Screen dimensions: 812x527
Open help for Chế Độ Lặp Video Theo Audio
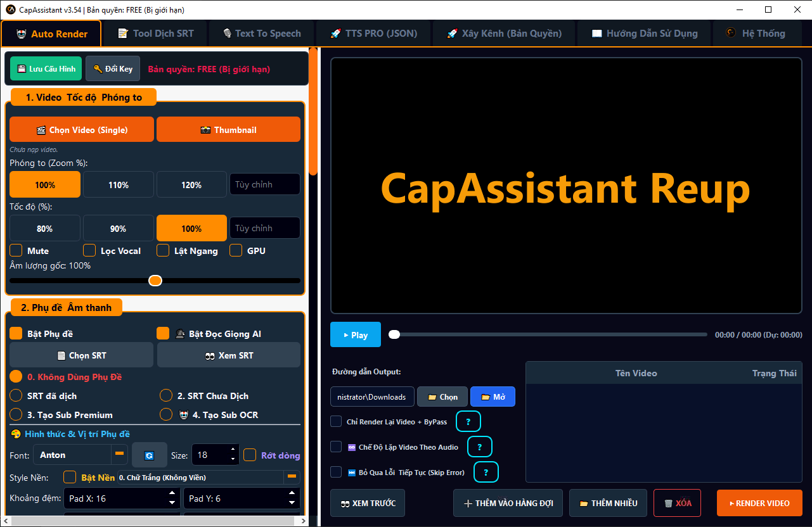pos(480,447)
